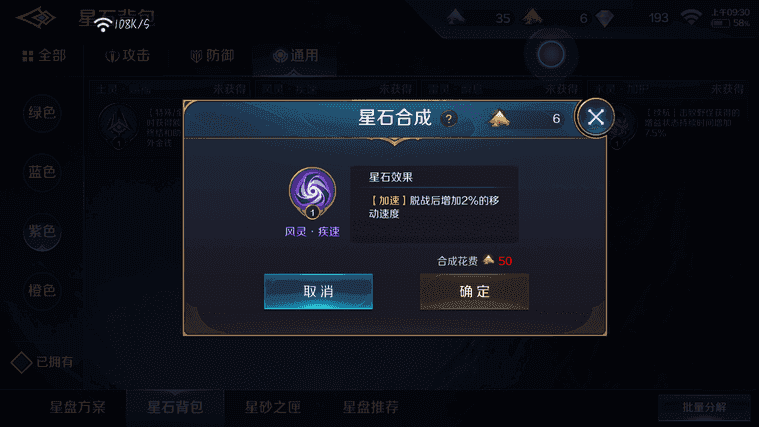This screenshot has height=427, width=759.
Task: Click the stardust currency icon in dialog header
Action: click(499, 118)
